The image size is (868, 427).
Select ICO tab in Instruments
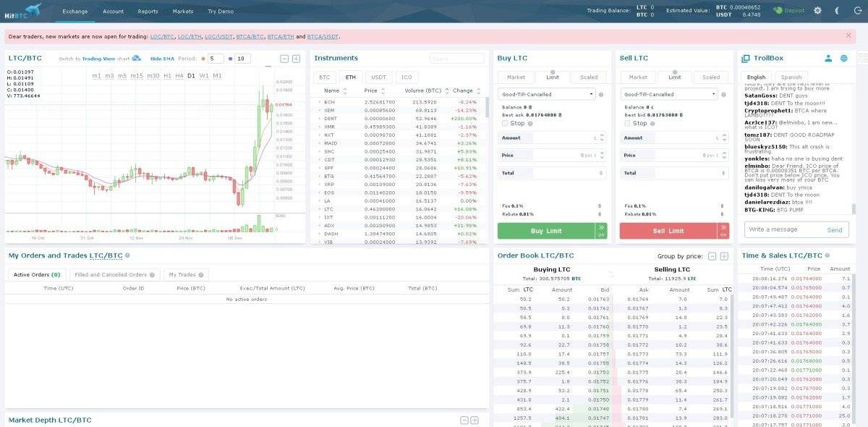click(407, 77)
